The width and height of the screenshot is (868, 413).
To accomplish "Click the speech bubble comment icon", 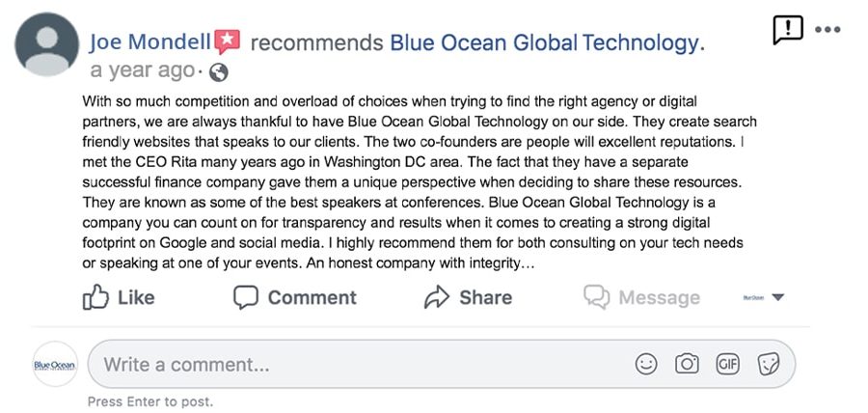I will pos(246,298).
